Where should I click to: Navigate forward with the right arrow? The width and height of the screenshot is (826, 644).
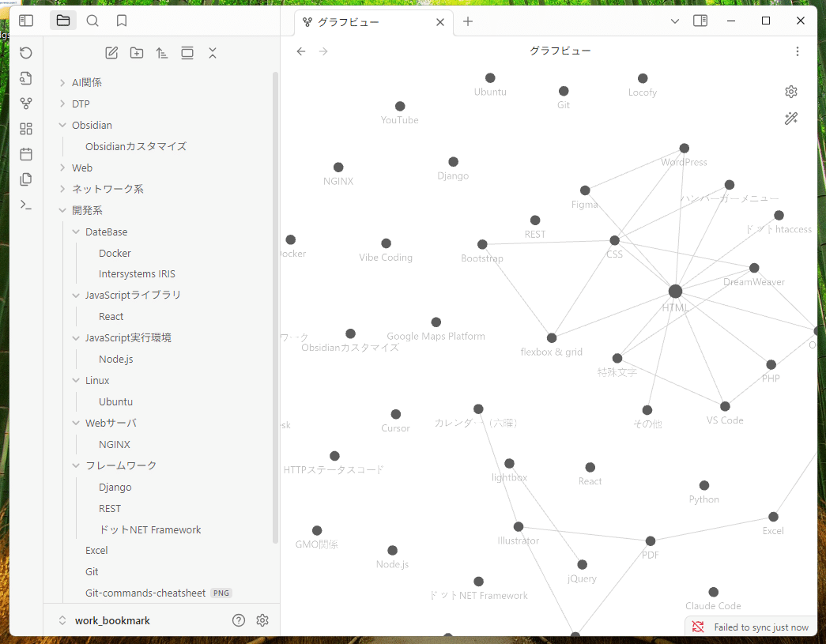point(323,51)
